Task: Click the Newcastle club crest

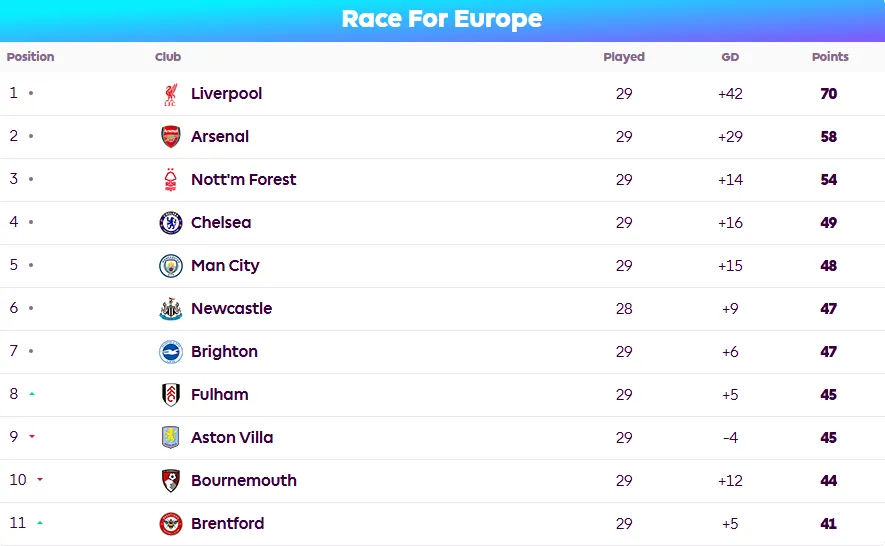Action: point(170,309)
